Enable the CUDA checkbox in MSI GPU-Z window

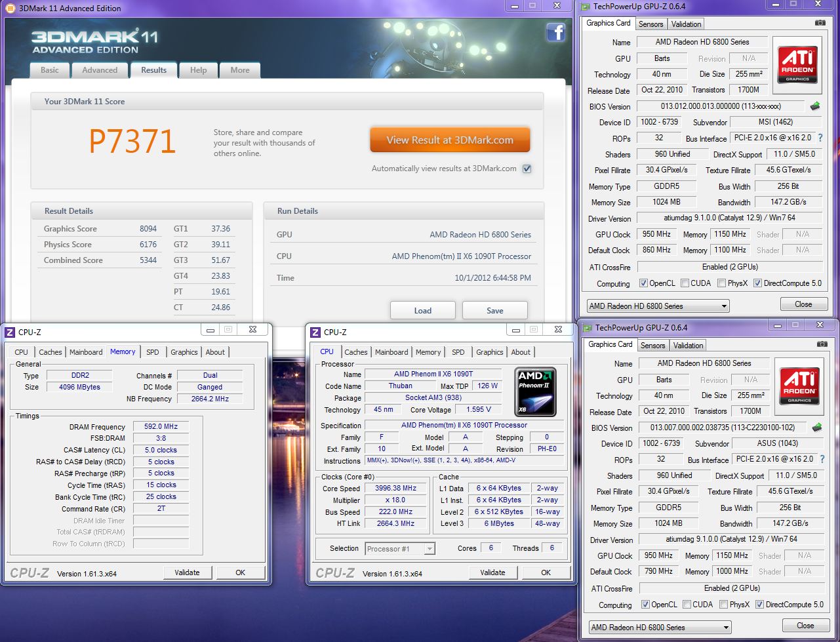(685, 283)
